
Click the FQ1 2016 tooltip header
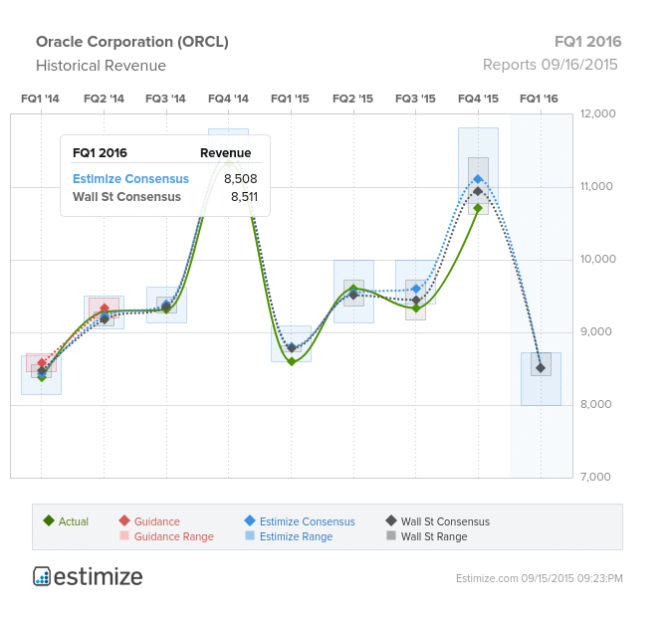point(100,153)
